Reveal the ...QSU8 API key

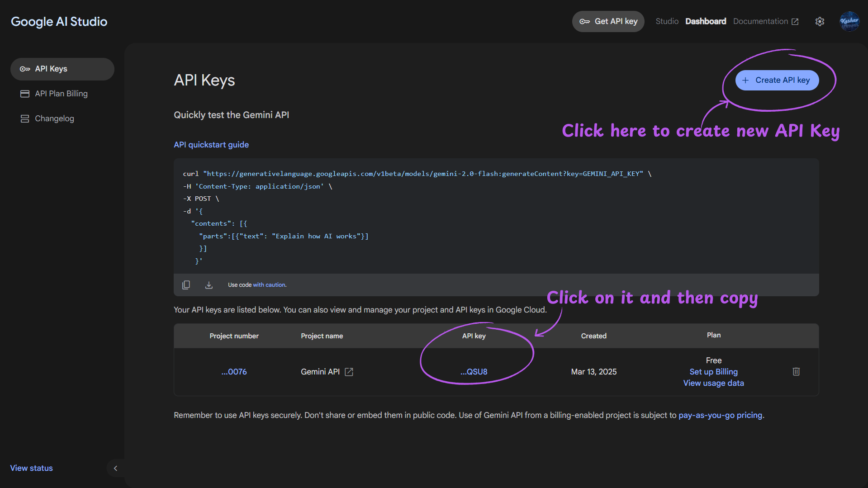(x=474, y=372)
